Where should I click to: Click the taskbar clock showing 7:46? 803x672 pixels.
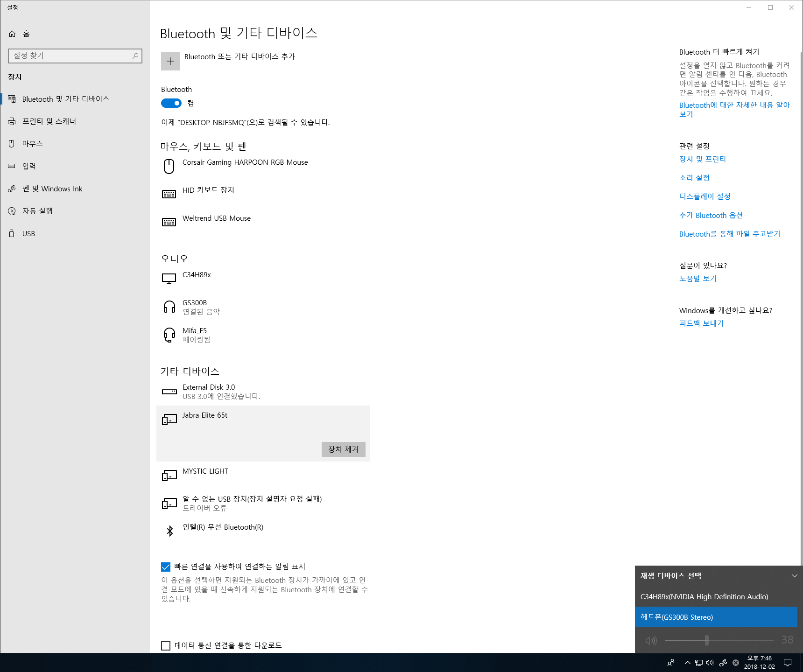760,663
